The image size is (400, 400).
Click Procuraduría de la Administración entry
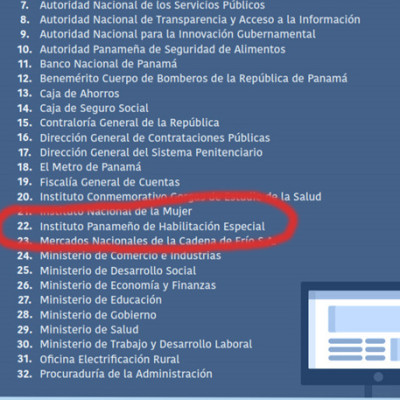click(x=126, y=374)
